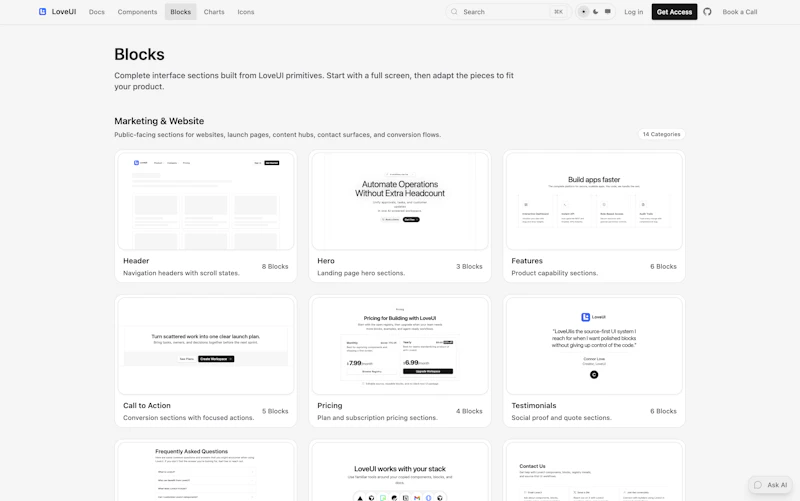
Task: Open the Call to Action preview thumbnail
Action: click(206, 346)
